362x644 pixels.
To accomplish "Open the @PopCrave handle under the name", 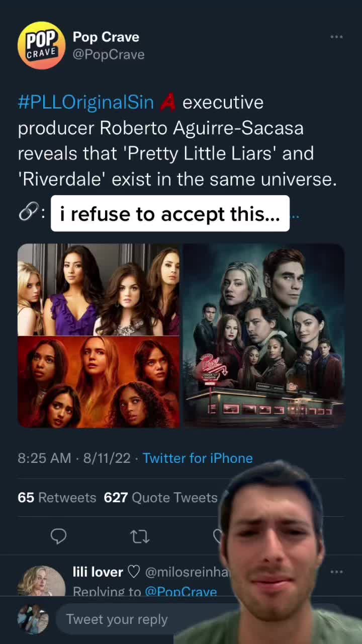I will (x=109, y=54).
